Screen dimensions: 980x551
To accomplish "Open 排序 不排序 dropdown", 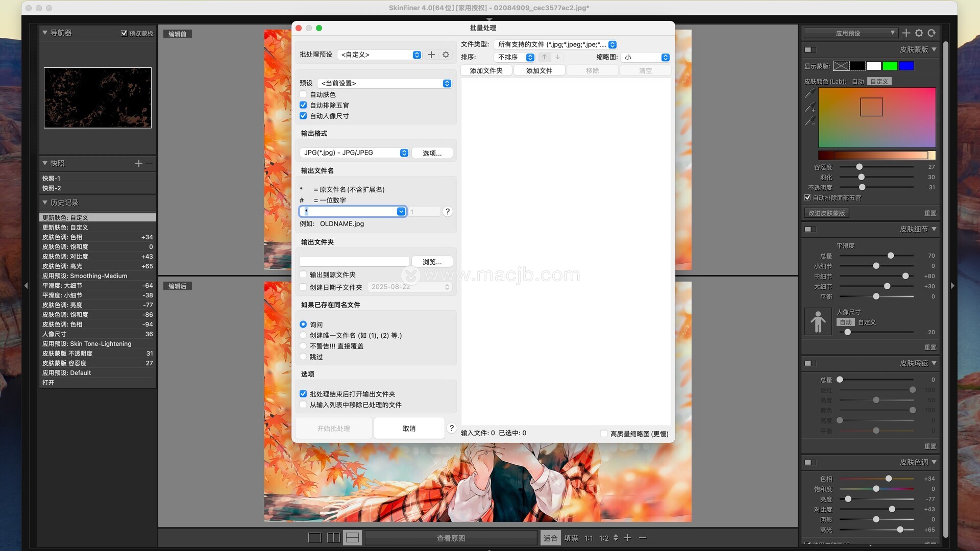I will [514, 57].
